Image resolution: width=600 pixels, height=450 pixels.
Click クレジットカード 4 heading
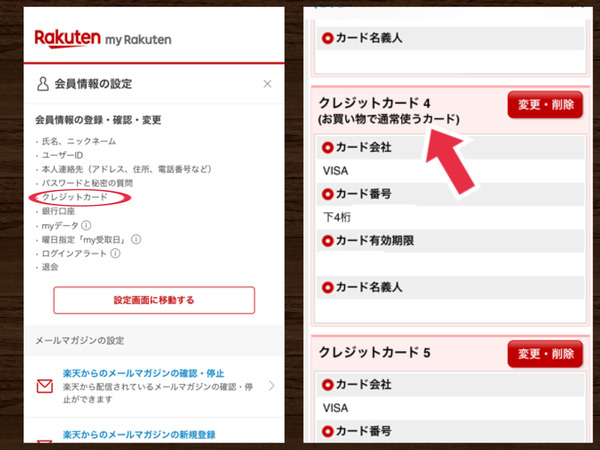pyautogui.click(x=375, y=103)
